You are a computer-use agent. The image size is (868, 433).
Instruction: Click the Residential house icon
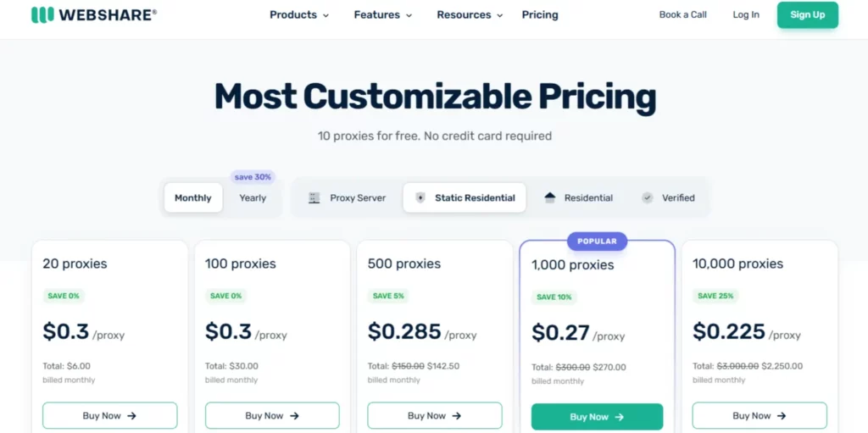pyautogui.click(x=550, y=197)
